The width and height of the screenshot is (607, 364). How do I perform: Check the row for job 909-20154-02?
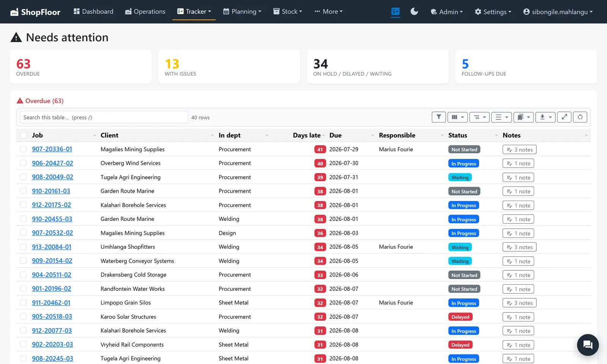click(24, 261)
